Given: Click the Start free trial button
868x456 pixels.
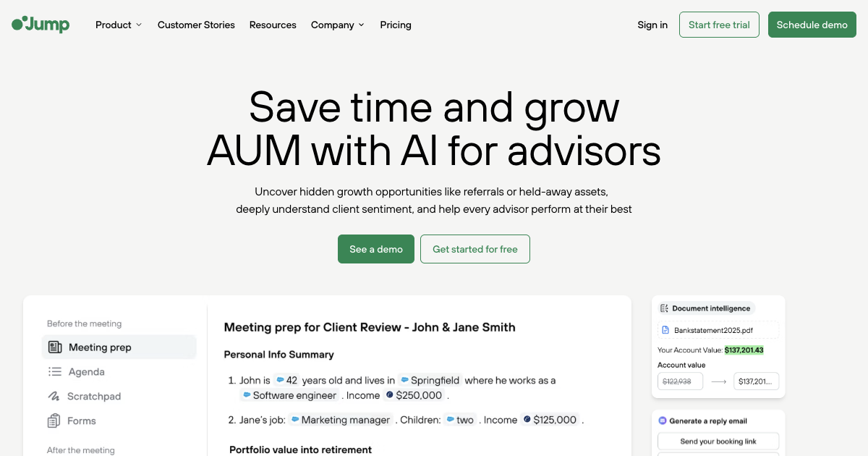Looking at the screenshot, I should [719, 24].
